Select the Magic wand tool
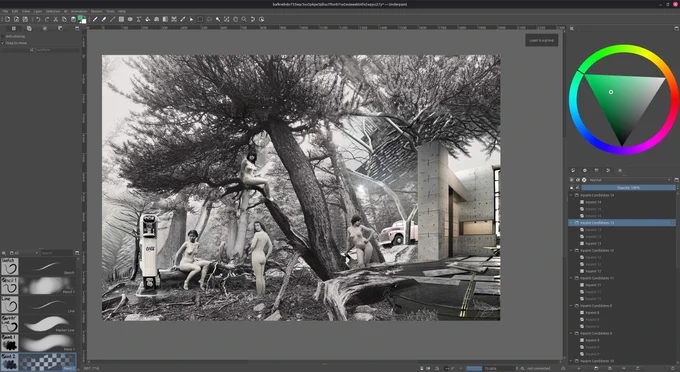The height and width of the screenshot is (372, 680). click(218, 20)
